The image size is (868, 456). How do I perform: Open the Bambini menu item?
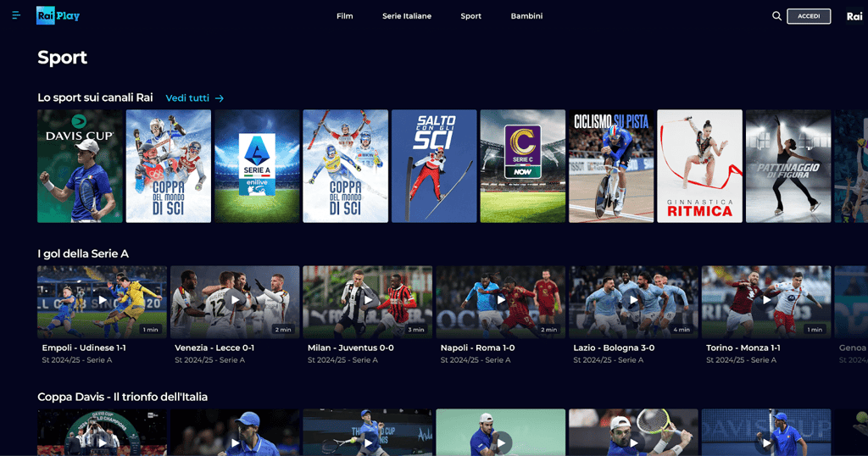pyautogui.click(x=526, y=16)
